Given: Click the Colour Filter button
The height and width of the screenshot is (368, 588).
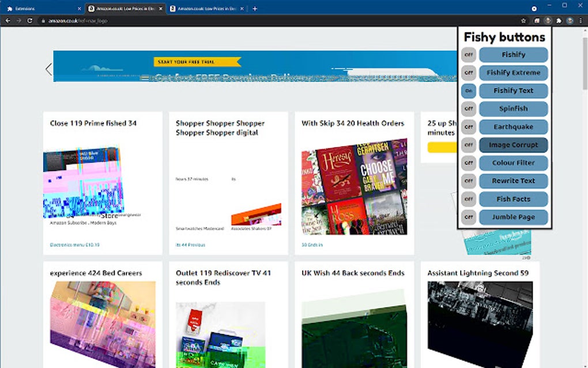Looking at the screenshot, I should 514,163.
